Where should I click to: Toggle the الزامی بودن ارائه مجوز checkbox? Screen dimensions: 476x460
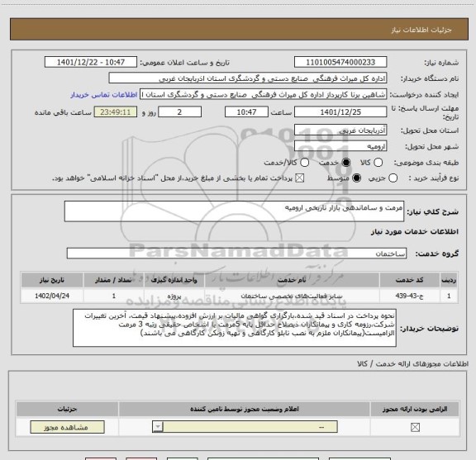415,427
